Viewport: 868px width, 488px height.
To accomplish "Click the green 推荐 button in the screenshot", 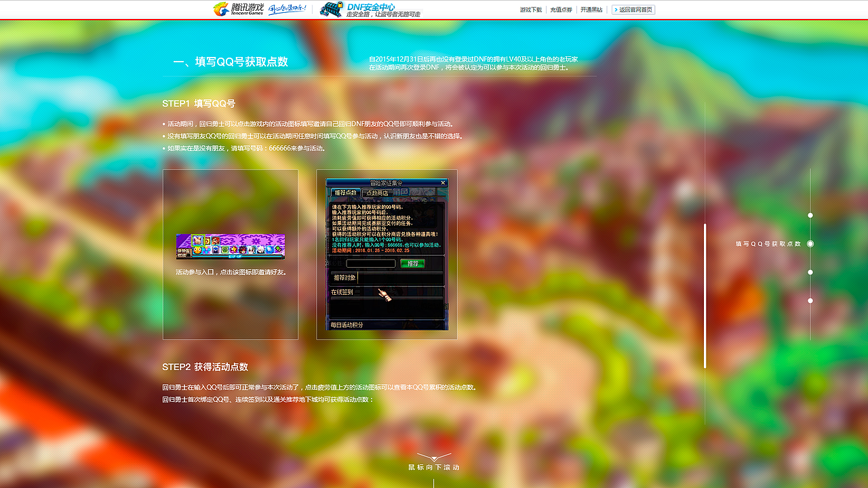I will point(412,264).
